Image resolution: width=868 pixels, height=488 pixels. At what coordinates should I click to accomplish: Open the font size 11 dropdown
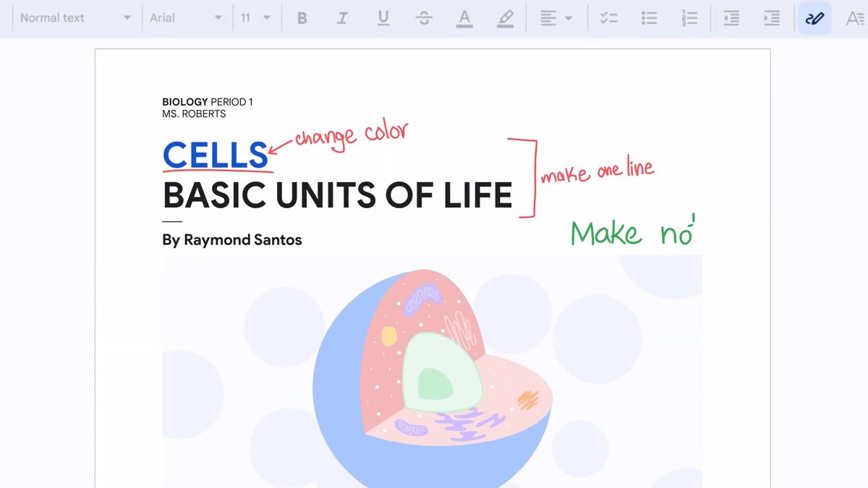255,18
